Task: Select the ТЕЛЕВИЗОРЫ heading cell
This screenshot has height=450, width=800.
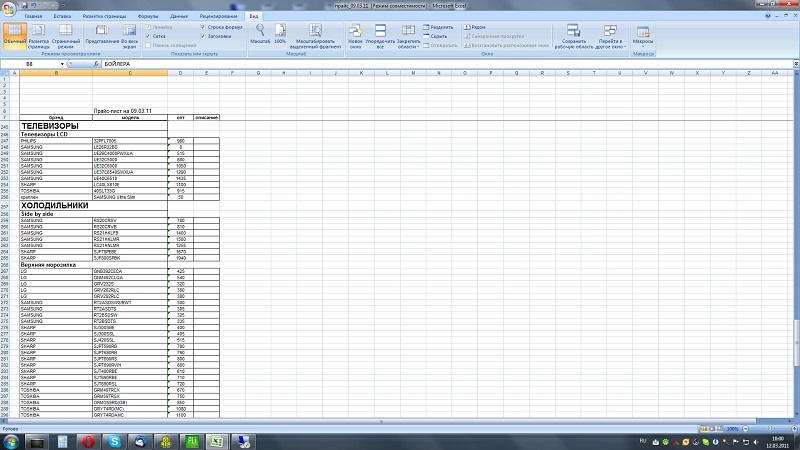Action: click(x=93, y=126)
